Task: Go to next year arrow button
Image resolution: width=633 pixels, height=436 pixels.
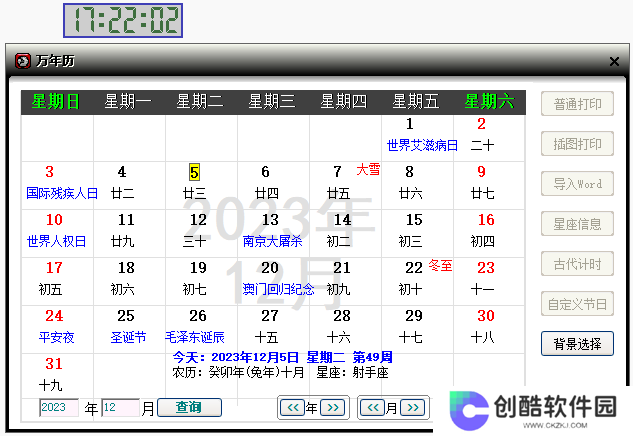Action: pyautogui.click(x=333, y=408)
